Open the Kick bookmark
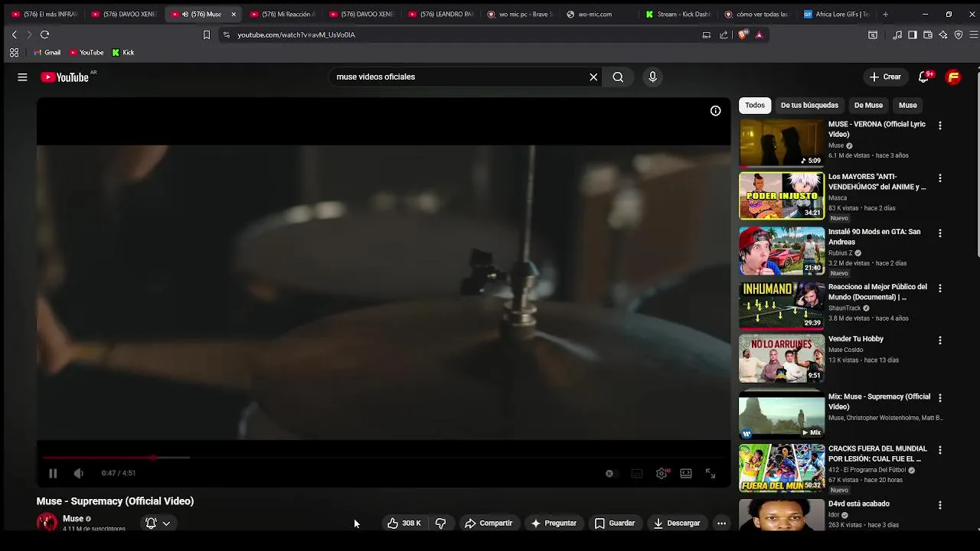 coord(122,53)
